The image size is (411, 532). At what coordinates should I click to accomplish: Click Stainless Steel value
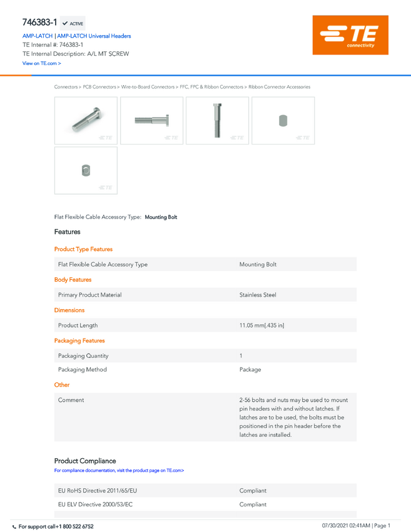pos(258,295)
